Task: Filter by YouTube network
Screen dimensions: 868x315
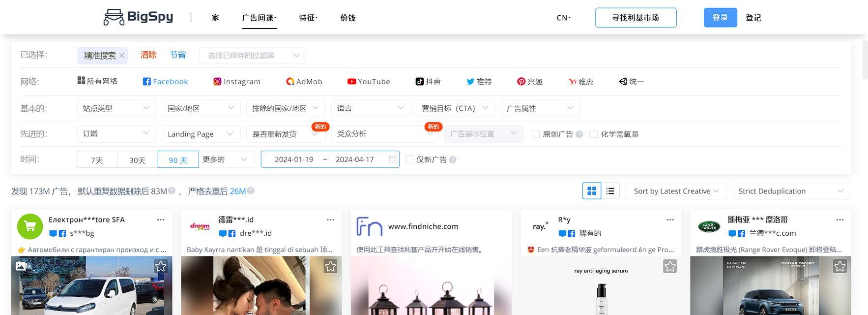Action: coord(369,82)
